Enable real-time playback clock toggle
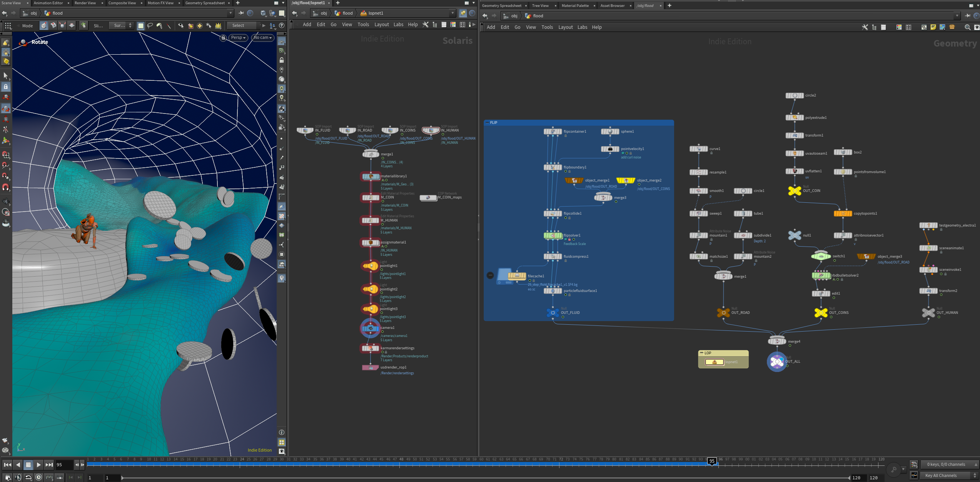The width and height of the screenshot is (980, 482). pos(38,477)
